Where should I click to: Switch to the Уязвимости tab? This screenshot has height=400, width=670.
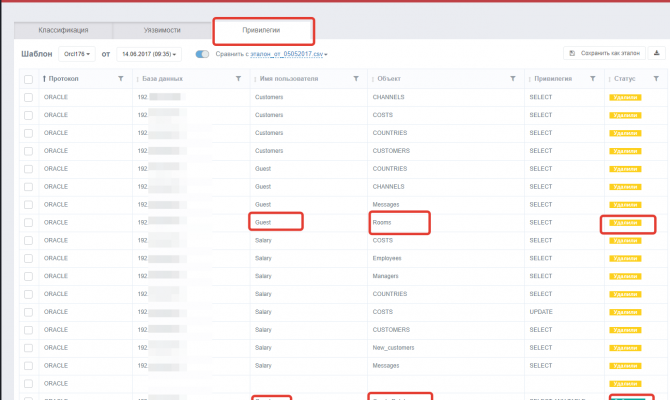coord(162,30)
